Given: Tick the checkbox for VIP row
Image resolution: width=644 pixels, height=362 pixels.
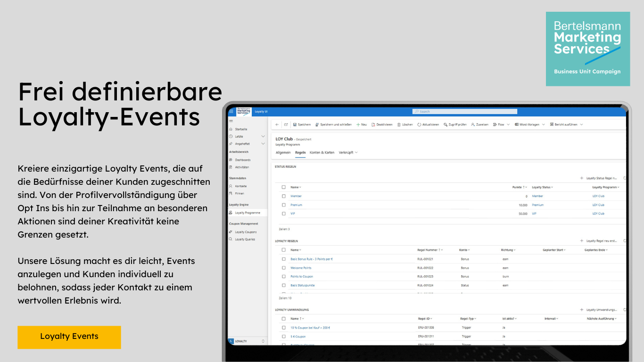Looking at the screenshot, I should point(284,214).
